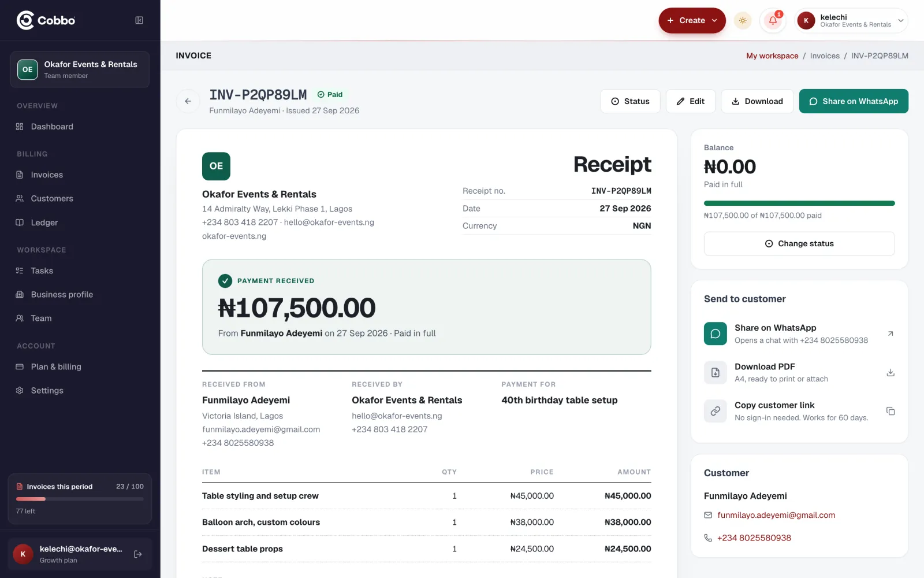This screenshot has height=578, width=924.
Task: Open Plan & billing
Action: click(80, 366)
